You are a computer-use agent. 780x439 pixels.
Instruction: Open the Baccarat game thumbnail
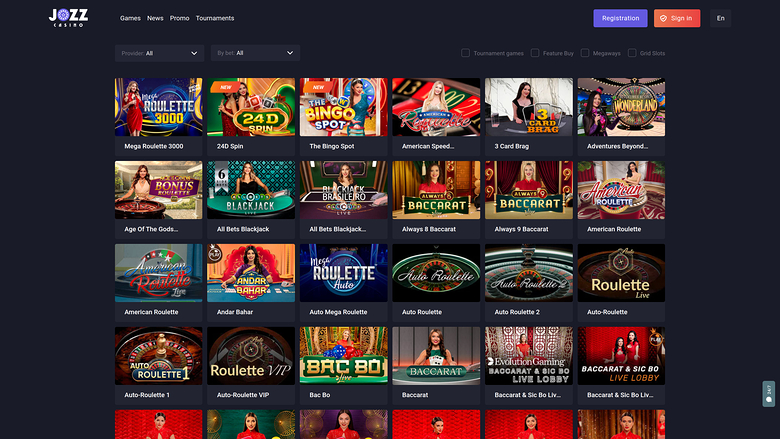pos(436,356)
